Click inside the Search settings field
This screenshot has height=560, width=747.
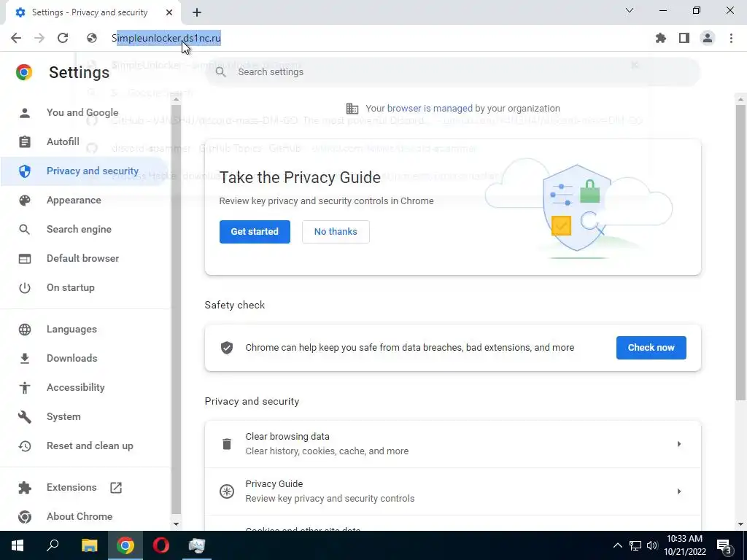(452, 72)
